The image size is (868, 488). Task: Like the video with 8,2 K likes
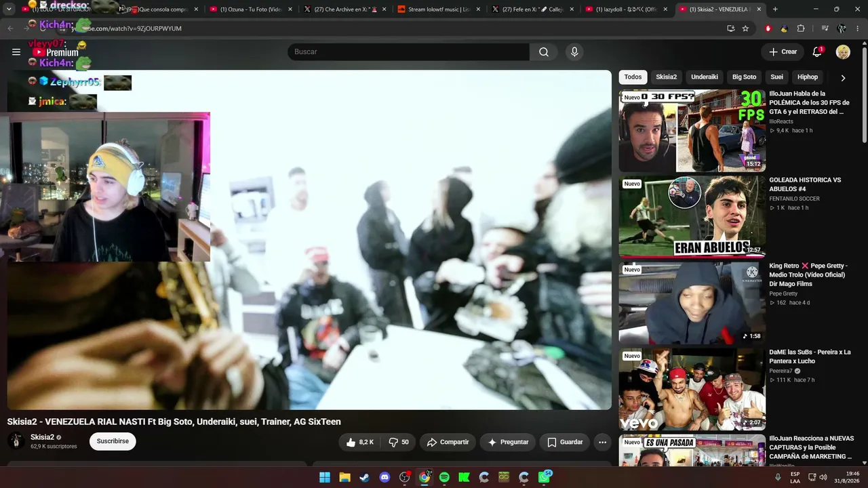pos(359,442)
